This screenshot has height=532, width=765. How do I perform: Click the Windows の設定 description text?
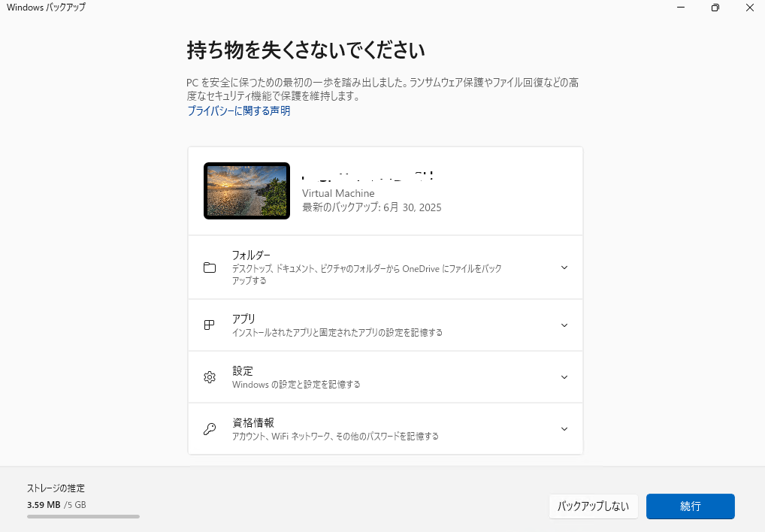coord(296,385)
